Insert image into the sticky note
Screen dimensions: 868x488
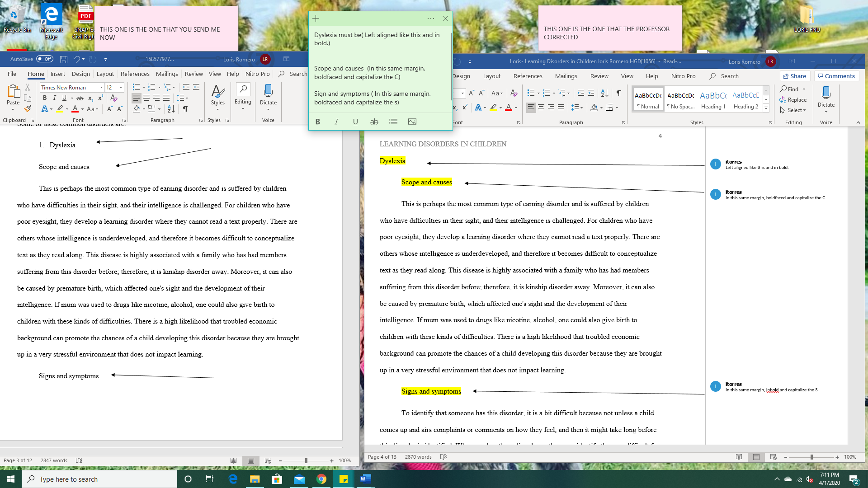(x=412, y=122)
